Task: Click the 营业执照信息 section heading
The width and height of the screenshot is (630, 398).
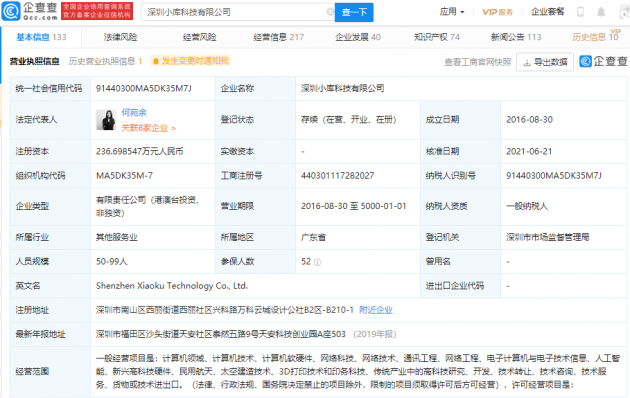Action: pyautogui.click(x=35, y=61)
